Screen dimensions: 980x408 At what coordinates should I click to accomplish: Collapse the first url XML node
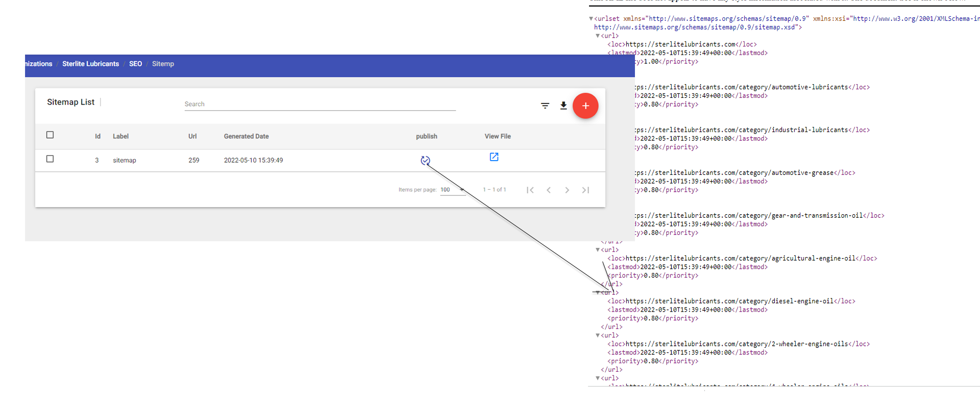[598, 36]
